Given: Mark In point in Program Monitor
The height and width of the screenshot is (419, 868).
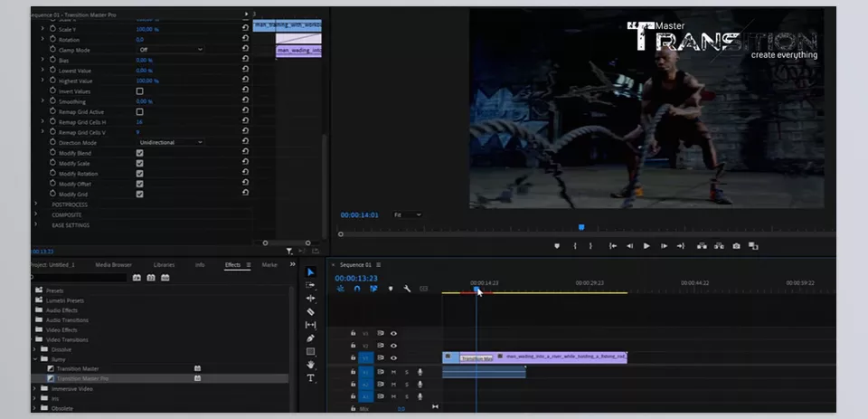Looking at the screenshot, I should [x=575, y=246].
